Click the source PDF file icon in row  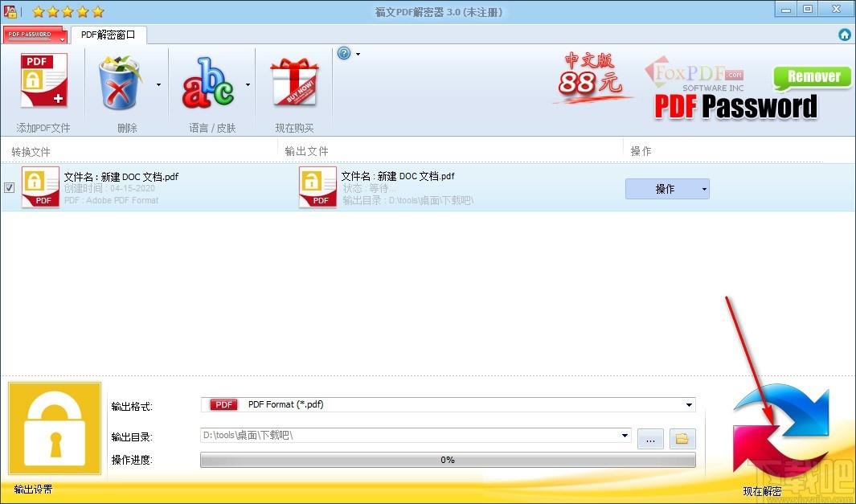[40, 186]
